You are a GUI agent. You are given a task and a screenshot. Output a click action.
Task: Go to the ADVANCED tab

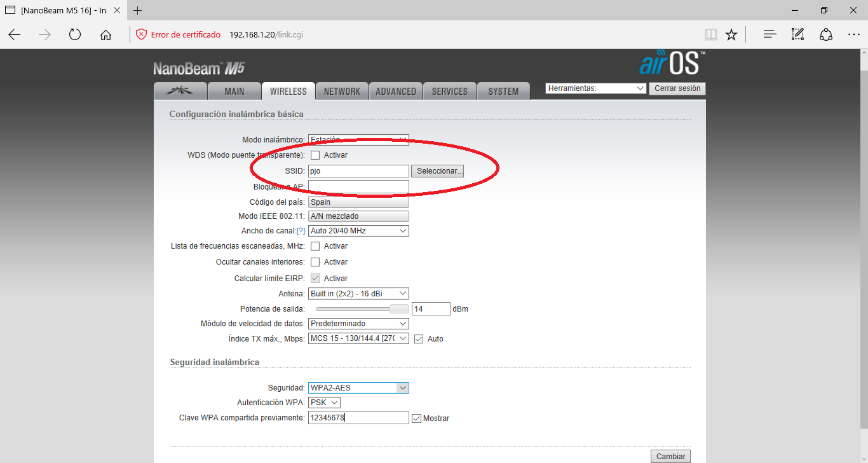click(395, 92)
